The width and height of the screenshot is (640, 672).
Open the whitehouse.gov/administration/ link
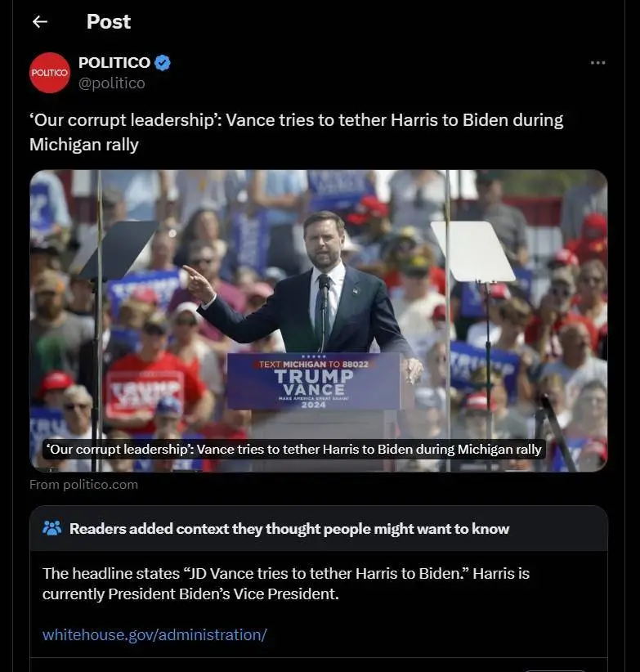coord(154,634)
